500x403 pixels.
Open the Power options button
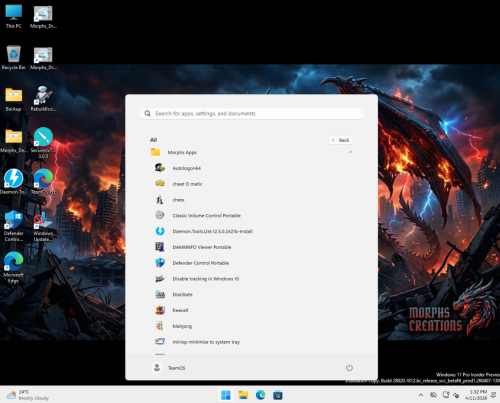tap(349, 368)
